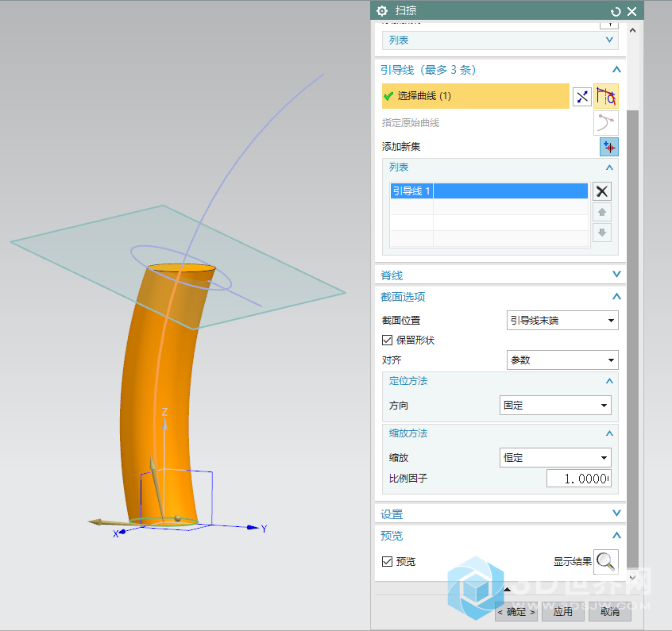
Task: Collapse the 引导线（最多 3 条）section
Action: [616, 69]
